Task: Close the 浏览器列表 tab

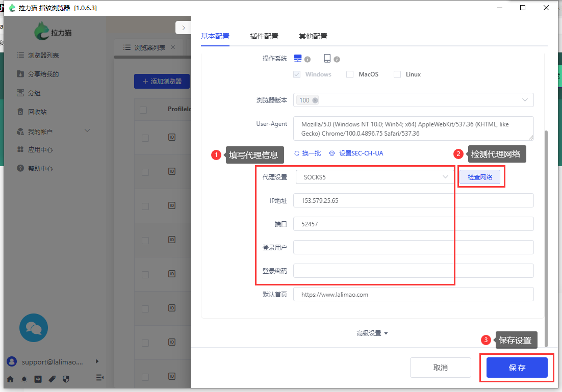Action: click(173, 47)
